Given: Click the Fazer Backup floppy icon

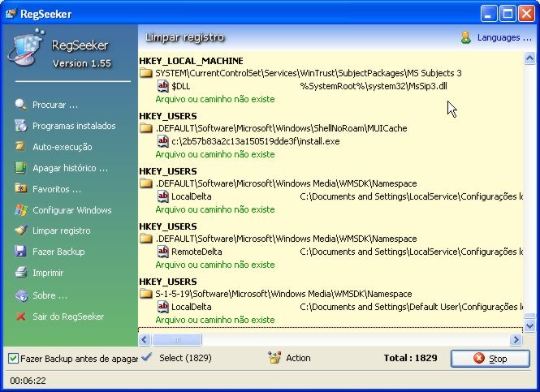Looking at the screenshot, I should point(20,252).
